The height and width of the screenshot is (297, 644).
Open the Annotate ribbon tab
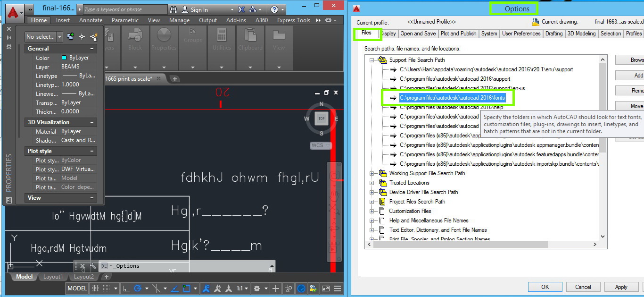tap(91, 20)
